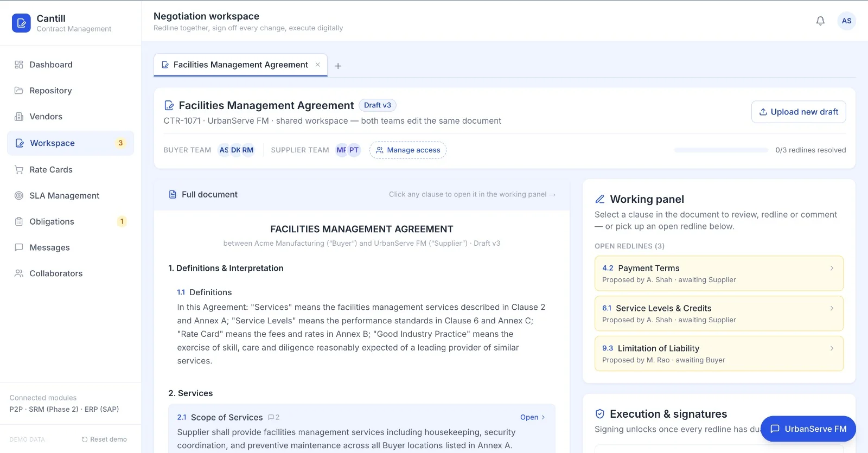
Task: Click the '2. Services' section heading
Action: coord(190,393)
